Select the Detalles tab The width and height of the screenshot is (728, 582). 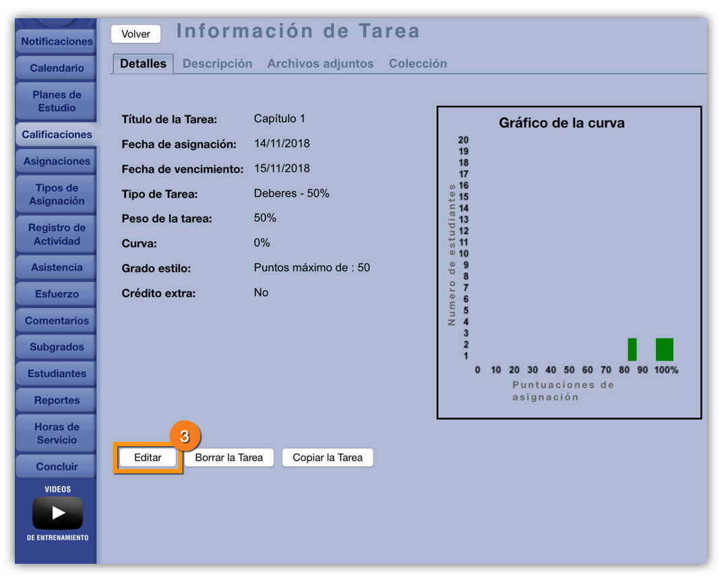click(143, 63)
